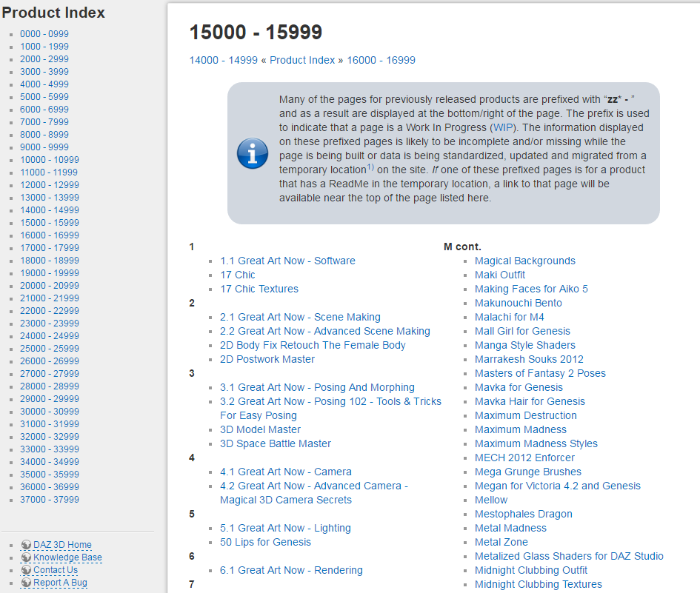Open the 20000 - 20999 index page

coord(50,286)
